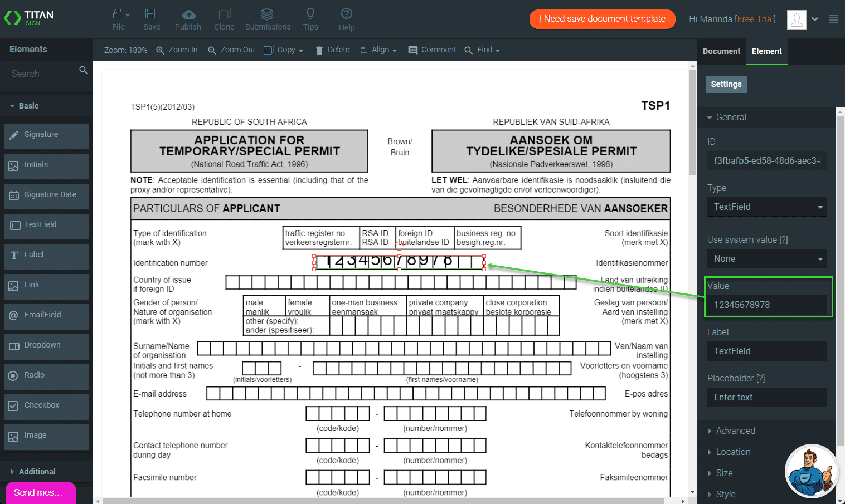Image resolution: width=845 pixels, height=504 pixels.
Task: Click the RSA ID identification box
Action: (x=376, y=238)
